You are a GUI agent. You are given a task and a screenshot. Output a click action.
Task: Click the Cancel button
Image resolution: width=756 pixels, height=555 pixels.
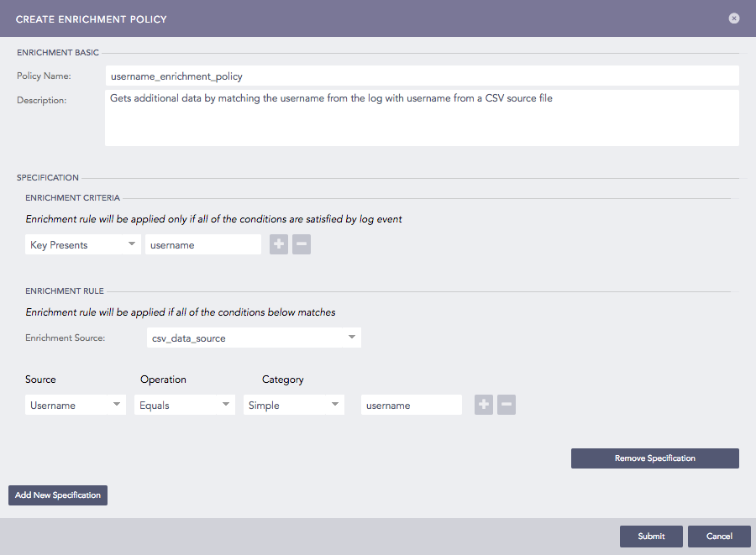719,536
